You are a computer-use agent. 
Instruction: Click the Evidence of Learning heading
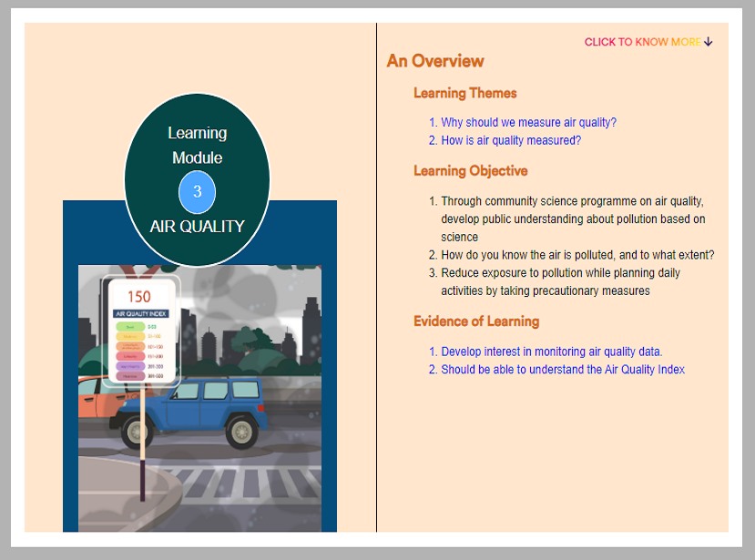click(476, 321)
